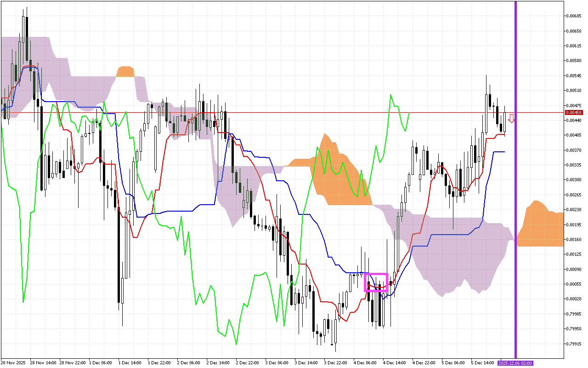Click the 5 Dec 14:00 time label
Screen dimensions: 588x368
[481, 362]
